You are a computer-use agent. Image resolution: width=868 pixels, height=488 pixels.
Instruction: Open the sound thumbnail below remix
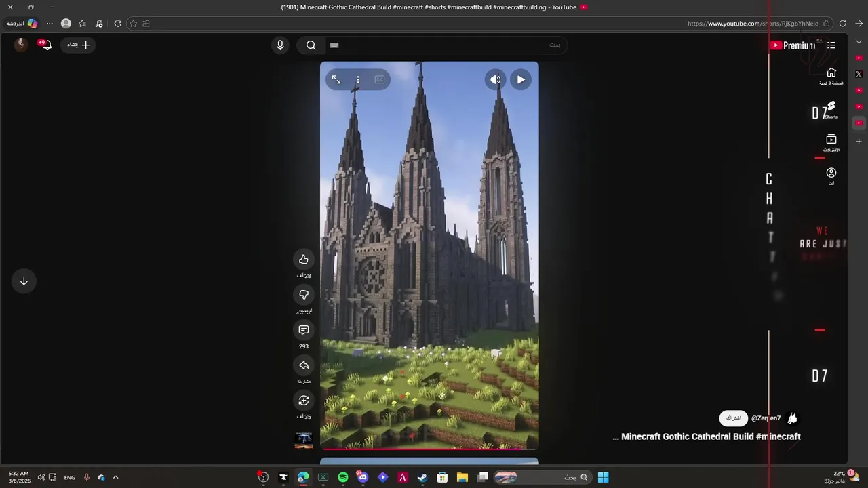click(x=303, y=441)
